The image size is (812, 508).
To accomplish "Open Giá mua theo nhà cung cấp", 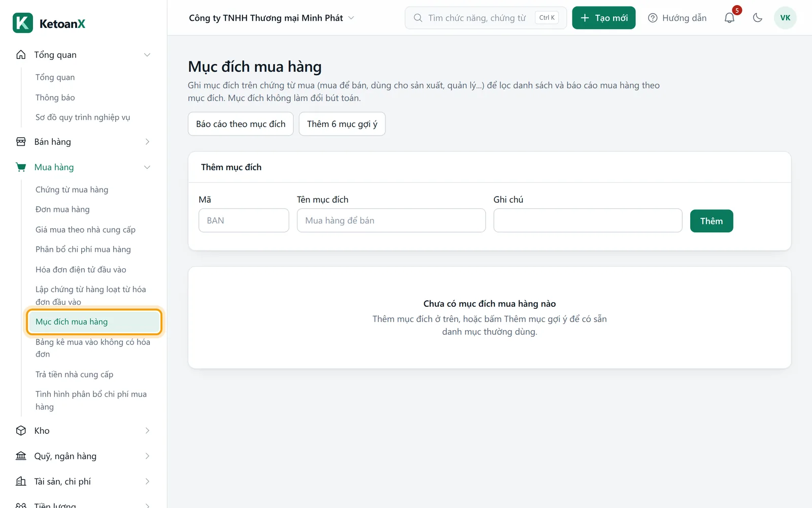I will [x=85, y=230].
